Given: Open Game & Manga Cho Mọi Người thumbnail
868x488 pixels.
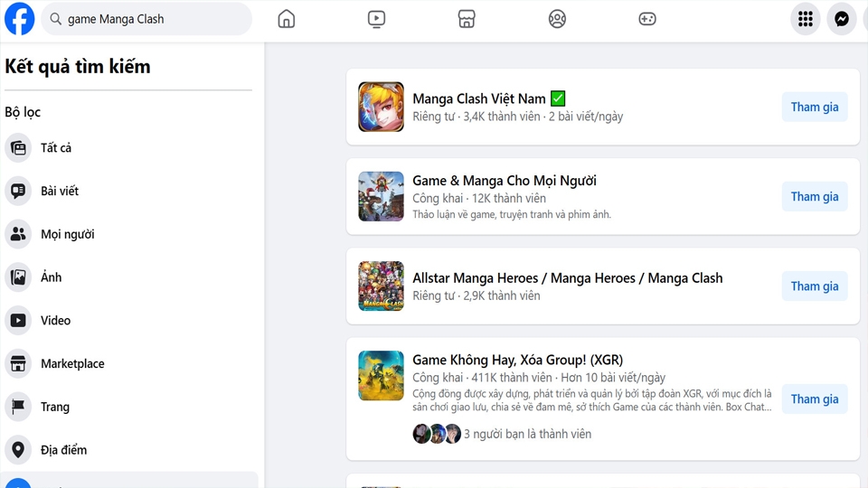Looking at the screenshot, I should coord(381,196).
